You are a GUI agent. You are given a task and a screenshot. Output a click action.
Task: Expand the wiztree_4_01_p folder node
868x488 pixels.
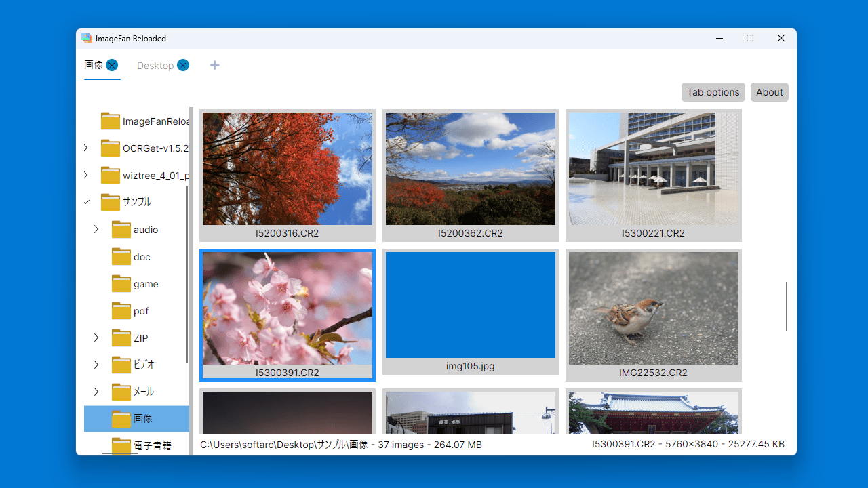tap(85, 175)
